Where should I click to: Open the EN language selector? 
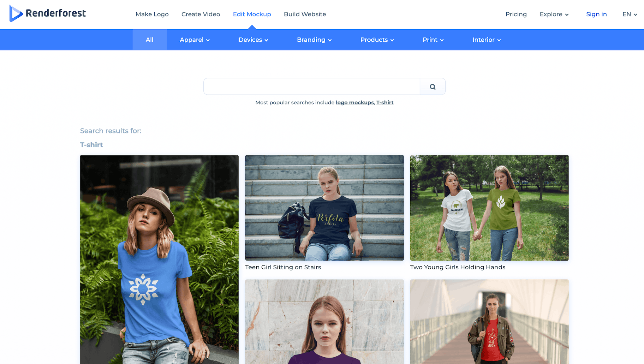pyautogui.click(x=629, y=14)
